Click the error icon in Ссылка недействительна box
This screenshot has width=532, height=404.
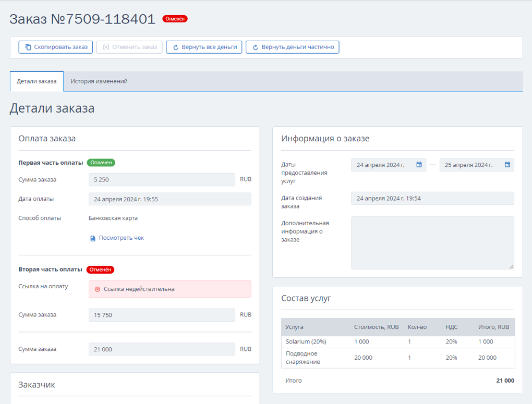[98, 289]
